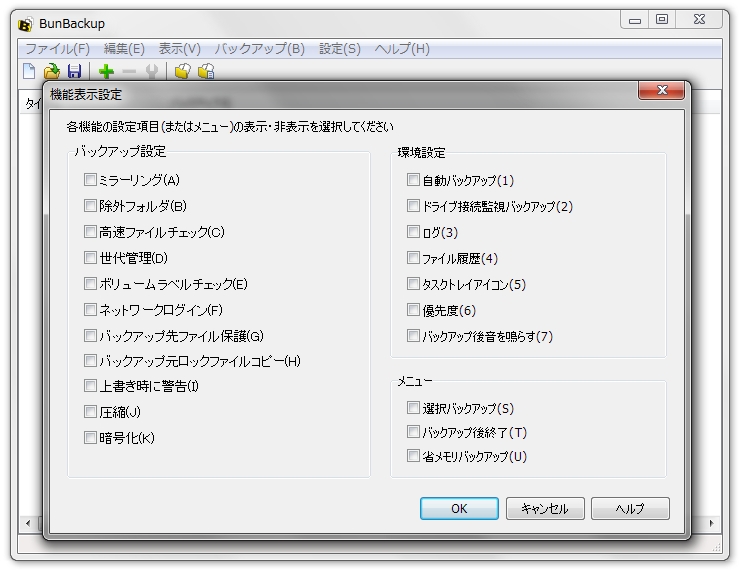
Task: Click the Open file folder icon
Action: [x=52, y=71]
